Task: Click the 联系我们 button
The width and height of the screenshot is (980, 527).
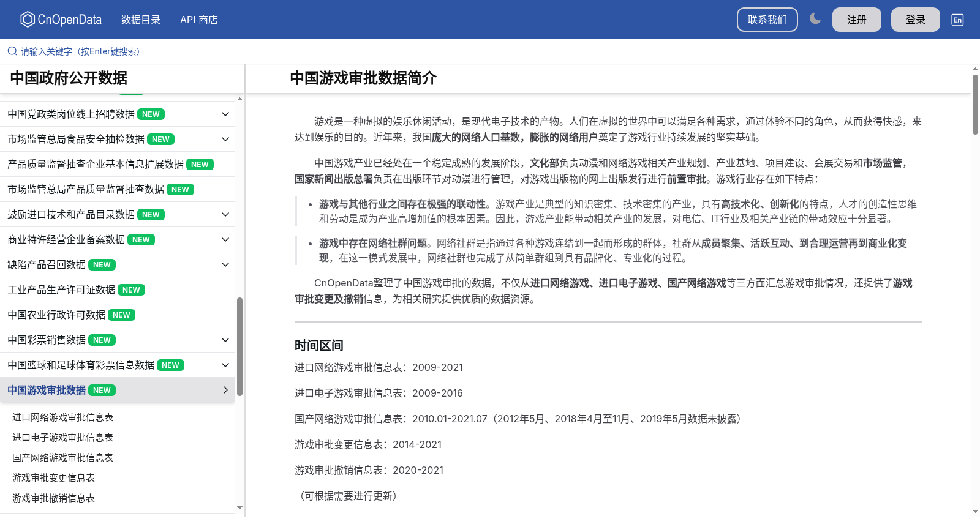Action: pyautogui.click(x=767, y=20)
